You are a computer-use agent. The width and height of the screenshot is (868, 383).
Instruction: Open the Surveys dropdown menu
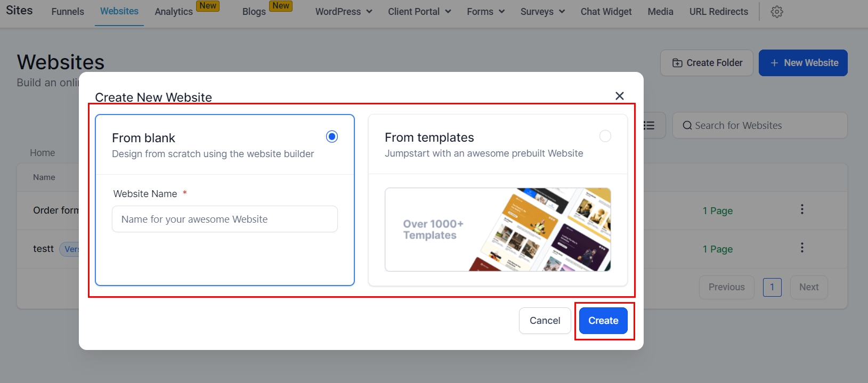542,12
